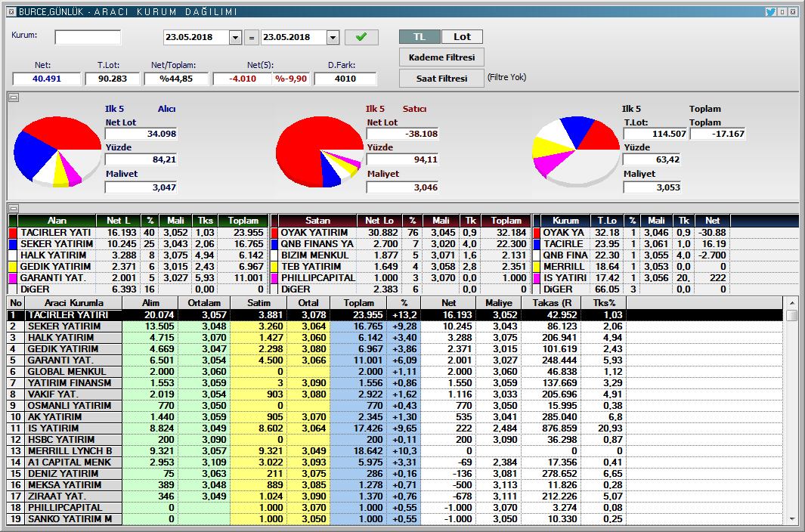805x532 pixels.
Task: Sort by Alan column header
Action: coord(57,221)
